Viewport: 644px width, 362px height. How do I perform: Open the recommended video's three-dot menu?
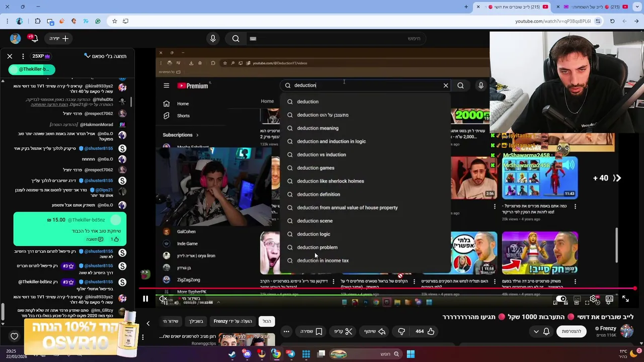pyautogui.click(x=143, y=337)
